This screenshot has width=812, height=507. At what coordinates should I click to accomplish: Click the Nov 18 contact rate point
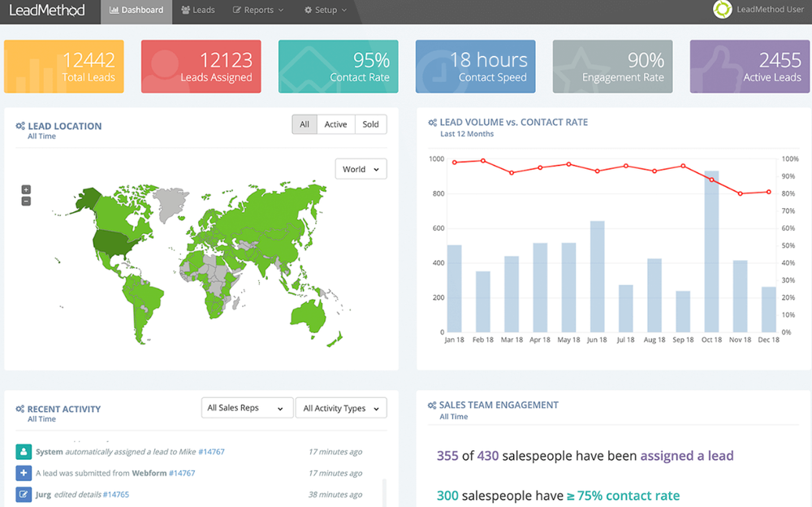tap(740, 193)
